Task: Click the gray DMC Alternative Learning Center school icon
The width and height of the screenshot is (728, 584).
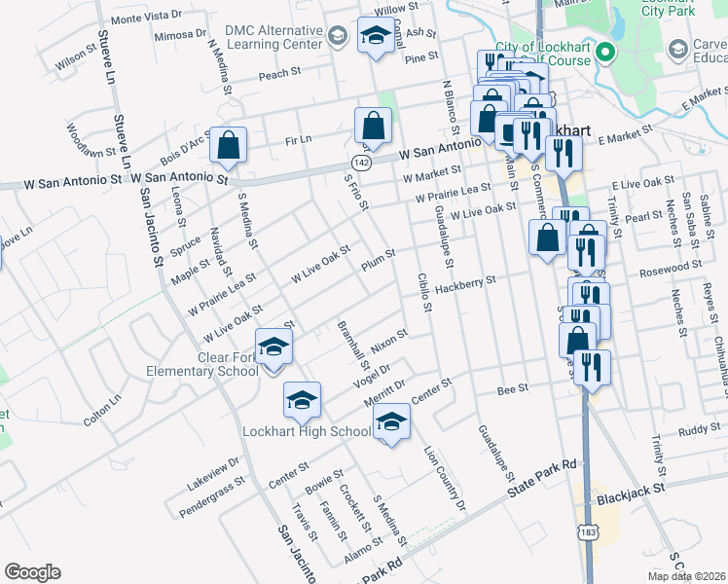Action: pos(338,37)
